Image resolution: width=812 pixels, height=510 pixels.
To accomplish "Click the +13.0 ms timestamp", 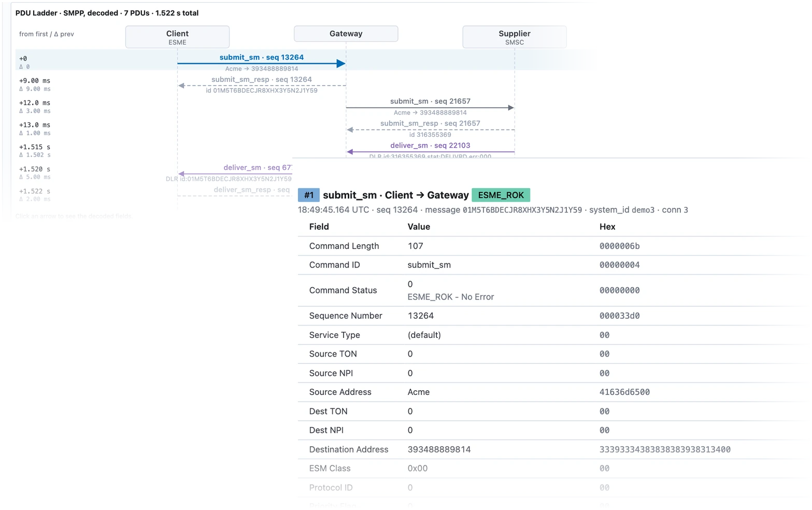I will [35, 125].
